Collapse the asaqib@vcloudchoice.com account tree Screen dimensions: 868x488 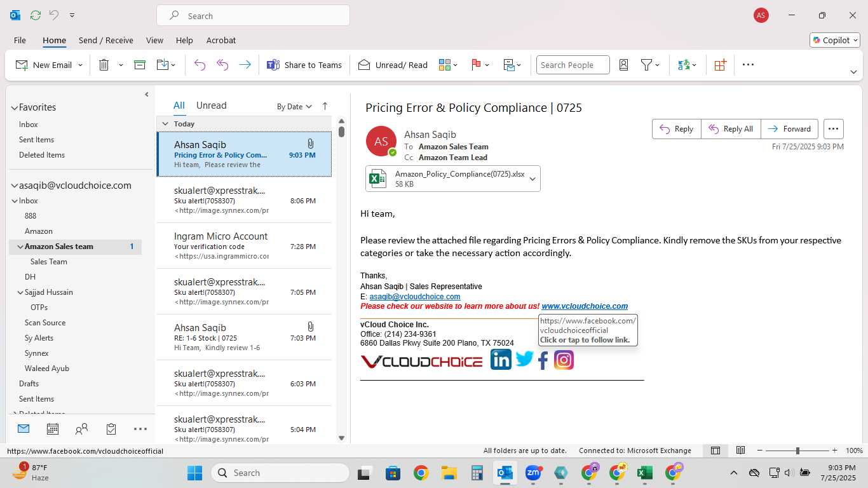pyautogui.click(x=15, y=186)
